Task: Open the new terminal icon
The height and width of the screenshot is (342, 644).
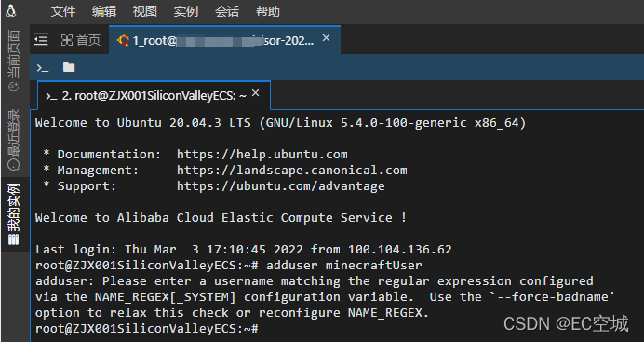Action: click(43, 68)
